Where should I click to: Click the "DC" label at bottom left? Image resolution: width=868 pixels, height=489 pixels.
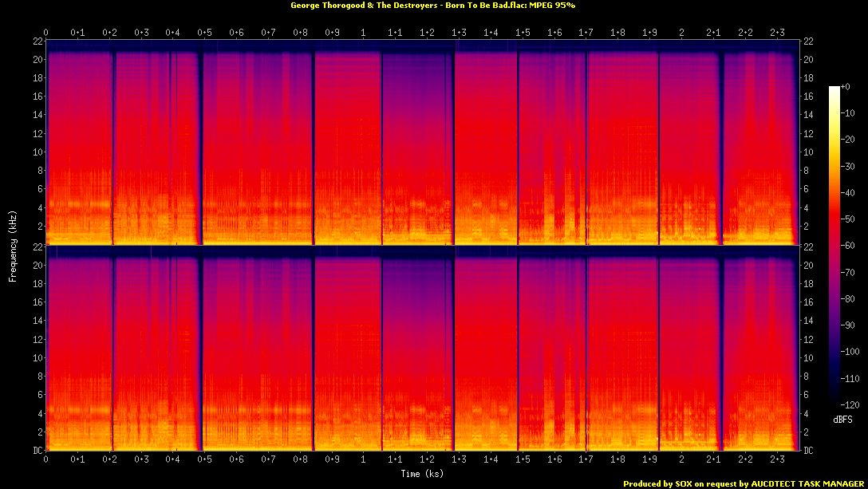37,451
